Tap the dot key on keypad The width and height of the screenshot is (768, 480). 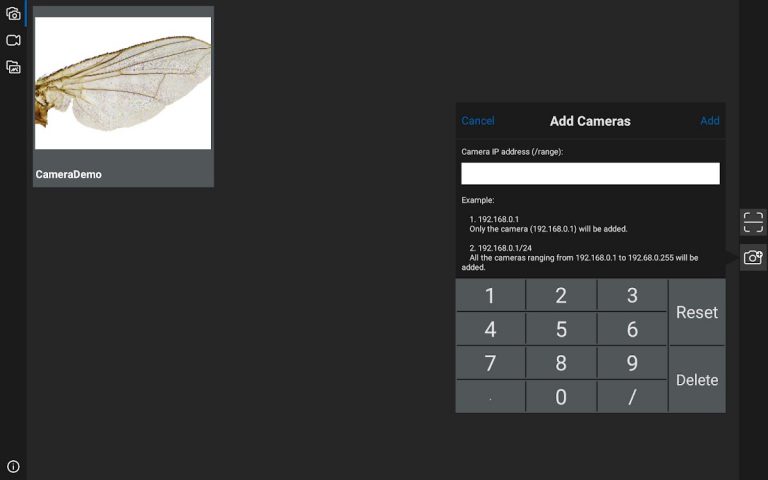tap(490, 397)
